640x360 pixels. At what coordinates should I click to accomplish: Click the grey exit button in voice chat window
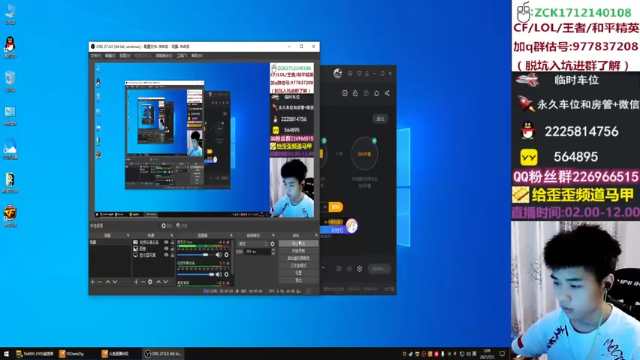click(x=380, y=119)
